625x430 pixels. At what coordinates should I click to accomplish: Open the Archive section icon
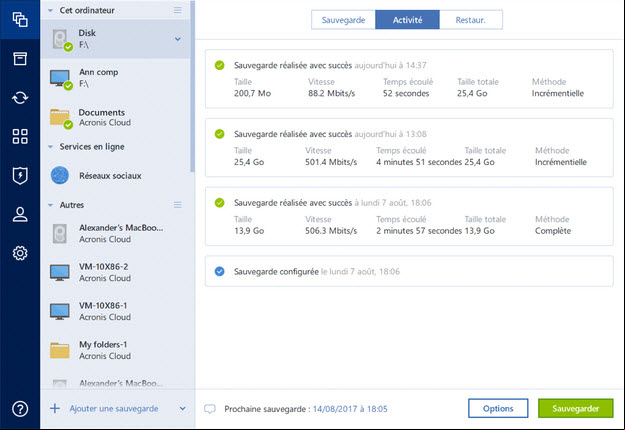coord(20,59)
